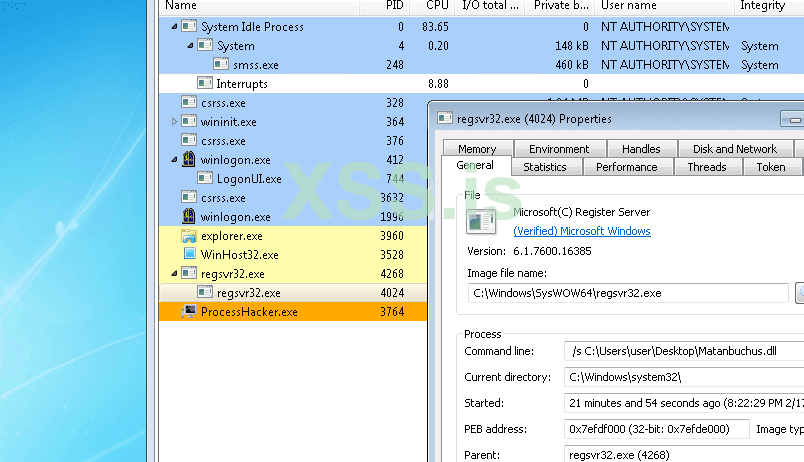The height and width of the screenshot is (462, 804).
Task: Select the General tab
Action: coord(475,165)
